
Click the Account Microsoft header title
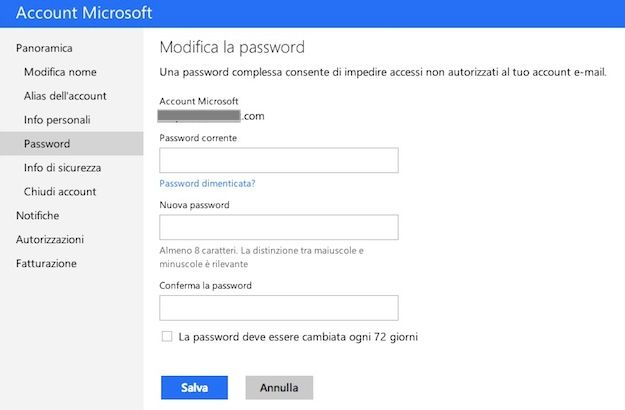point(84,13)
